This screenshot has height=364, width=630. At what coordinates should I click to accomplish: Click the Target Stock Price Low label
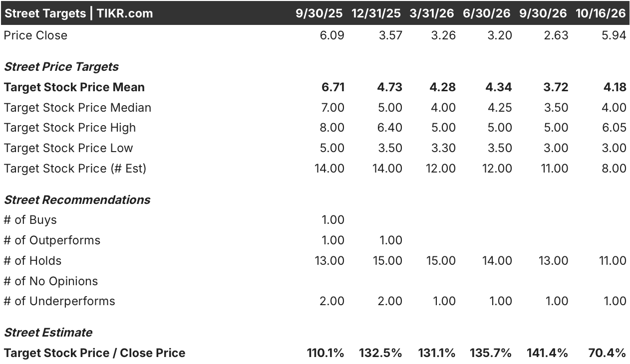[x=68, y=148]
